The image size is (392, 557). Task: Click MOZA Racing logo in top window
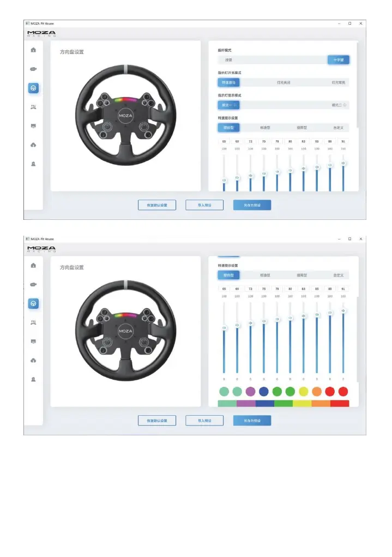pyautogui.click(x=41, y=33)
